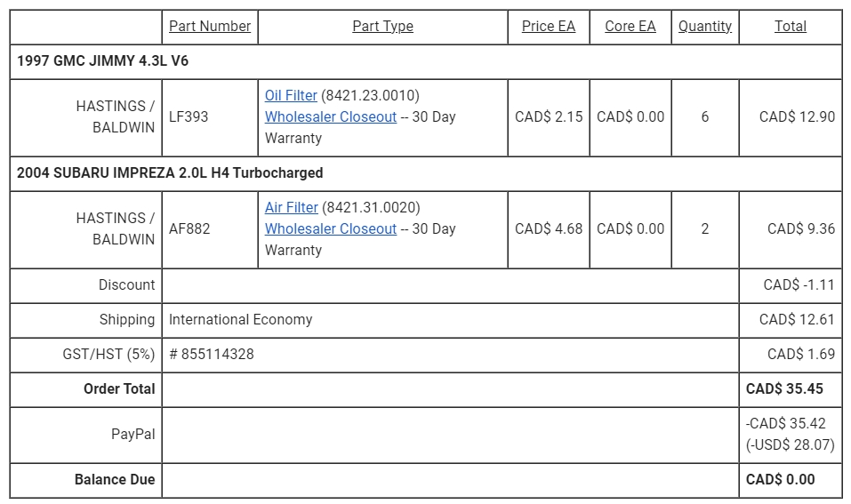Click the Discount amount CAD$ -1.11
Screen dimensions: 851x504
pos(799,284)
